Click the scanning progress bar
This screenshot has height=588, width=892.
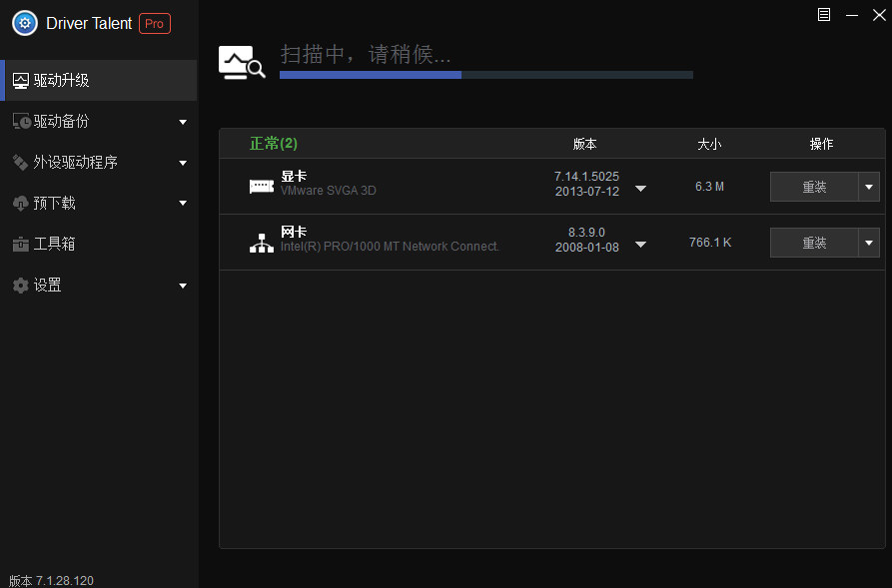(x=486, y=75)
